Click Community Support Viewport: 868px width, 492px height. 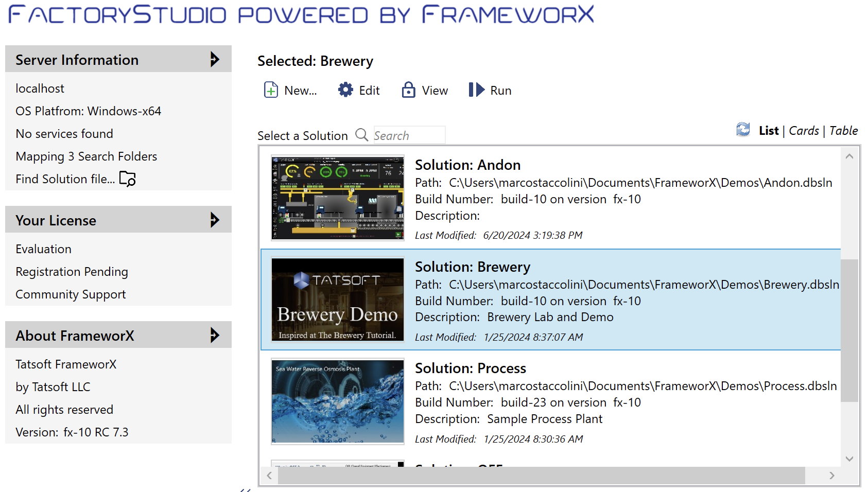71,294
